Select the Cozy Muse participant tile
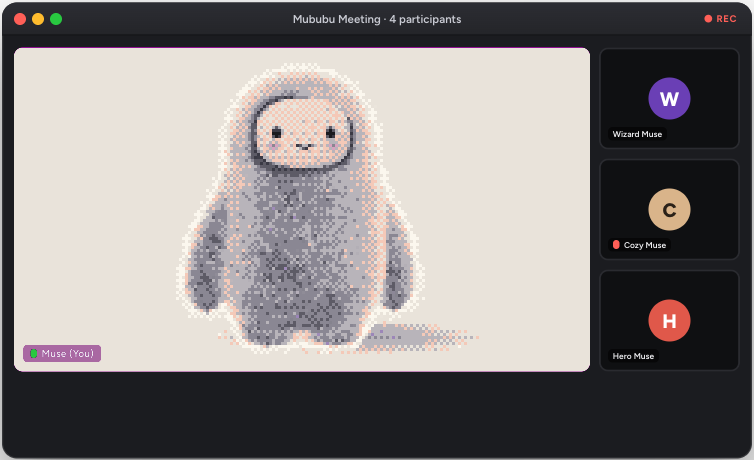The width and height of the screenshot is (754, 460). click(669, 210)
